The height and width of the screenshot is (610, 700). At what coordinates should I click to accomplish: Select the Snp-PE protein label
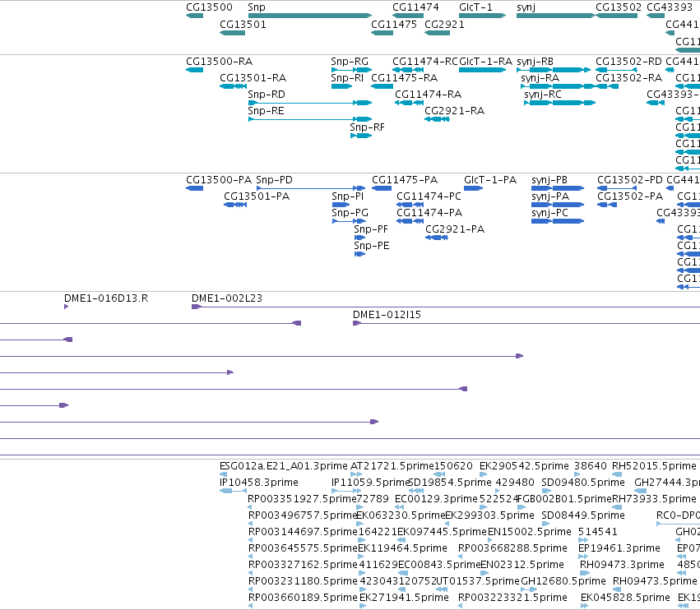372,246
